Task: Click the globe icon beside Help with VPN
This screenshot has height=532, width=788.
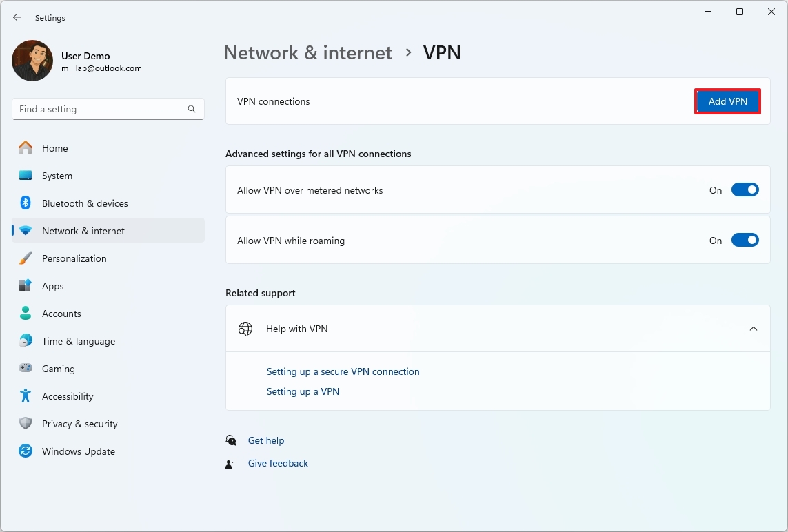Action: coord(245,328)
